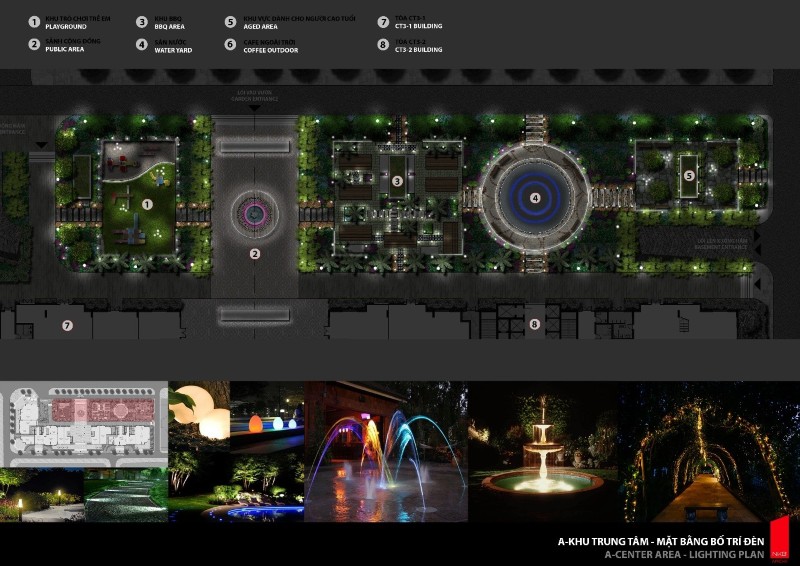Image resolution: width=800 pixels, height=566 pixels.
Task: Select legend marker 4 beside Water Yard
Action: pos(142,45)
